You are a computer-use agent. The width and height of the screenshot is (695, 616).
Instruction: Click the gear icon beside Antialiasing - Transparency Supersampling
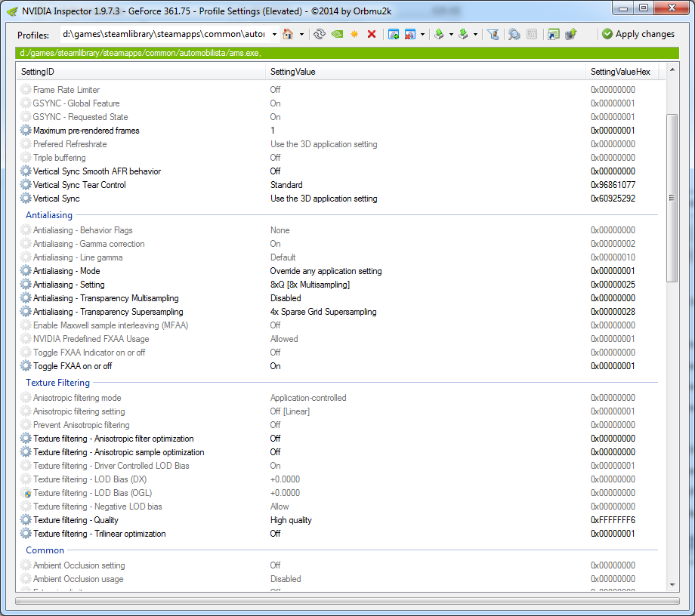pos(26,311)
